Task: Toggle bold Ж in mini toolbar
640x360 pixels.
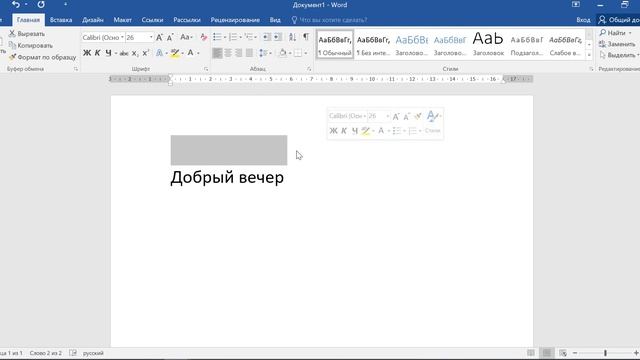Action: pos(333,131)
